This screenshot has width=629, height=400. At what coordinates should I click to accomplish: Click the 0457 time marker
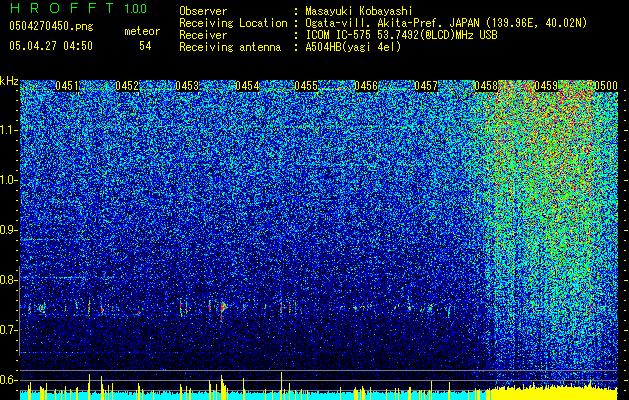(426, 86)
